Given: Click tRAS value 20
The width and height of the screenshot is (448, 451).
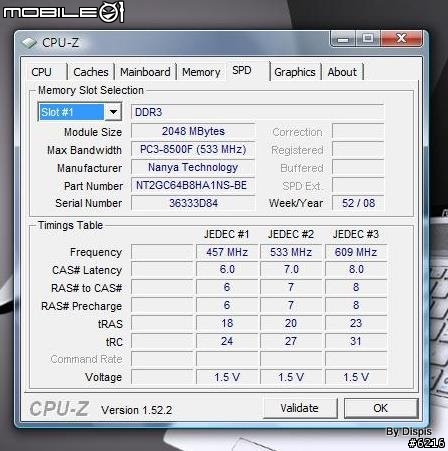Looking at the screenshot, I should point(291,323).
